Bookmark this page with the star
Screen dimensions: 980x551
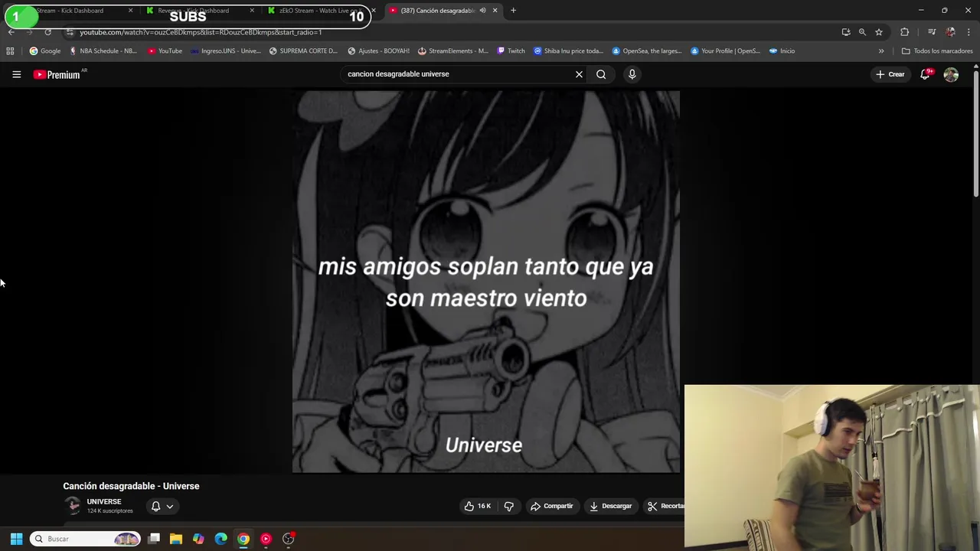tap(879, 32)
